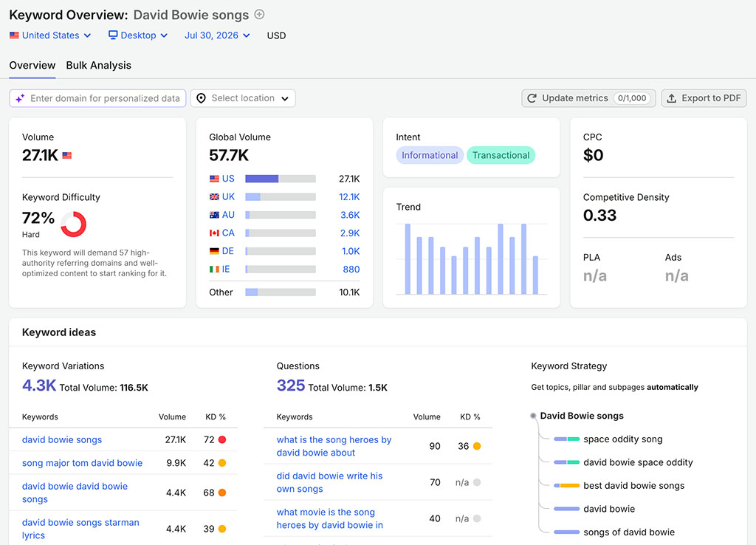Viewport: 756px width, 545px height.
Task: Click the red KD dot for david bowie songs
Action: (222, 440)
